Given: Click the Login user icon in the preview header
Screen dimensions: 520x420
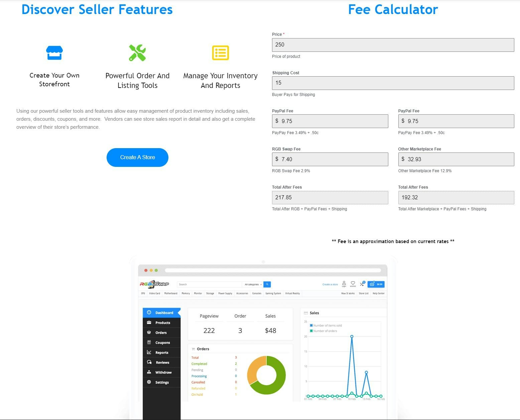Looking at the screenshot, I should pos(344,284).
